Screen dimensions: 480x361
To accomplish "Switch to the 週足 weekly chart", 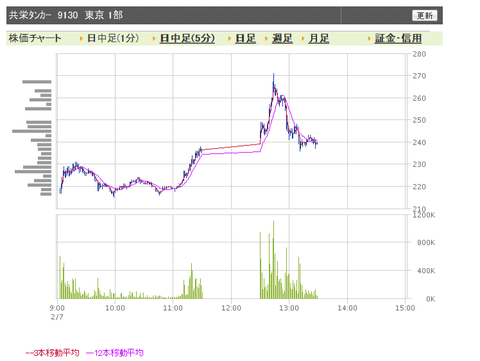I will 282,38.
